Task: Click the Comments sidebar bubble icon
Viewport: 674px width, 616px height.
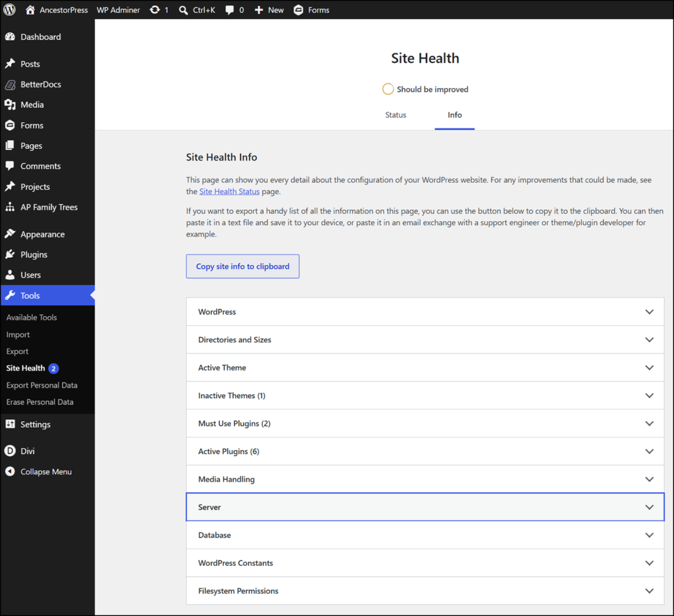Action: [10, 165]
